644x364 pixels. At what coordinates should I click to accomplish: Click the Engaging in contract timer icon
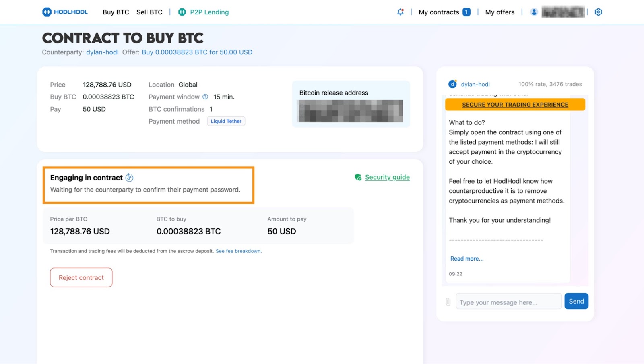pyautogui.click(x=129, y=177)
